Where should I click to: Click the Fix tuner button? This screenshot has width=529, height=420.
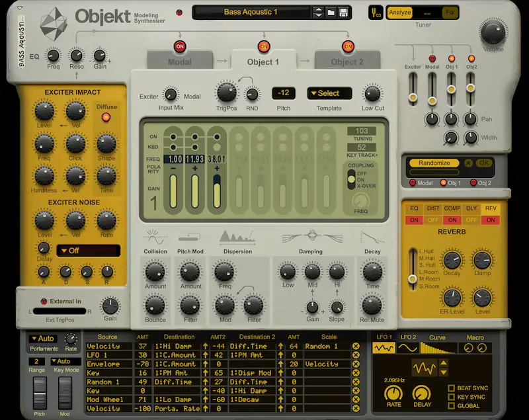(x=450, y=13)
